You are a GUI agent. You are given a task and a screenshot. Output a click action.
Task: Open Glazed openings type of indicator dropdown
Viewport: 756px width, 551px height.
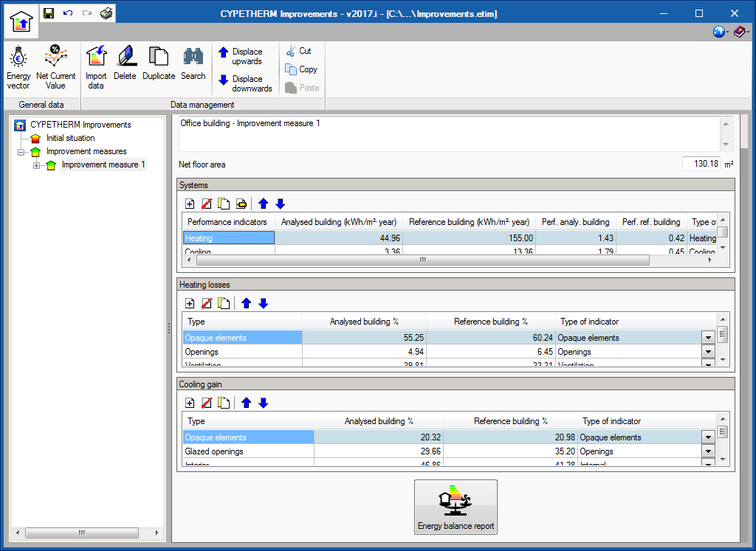click(x=707, y=451)
